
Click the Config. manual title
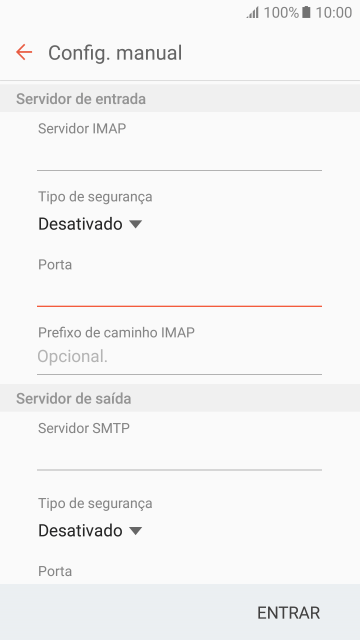(115, 53)
